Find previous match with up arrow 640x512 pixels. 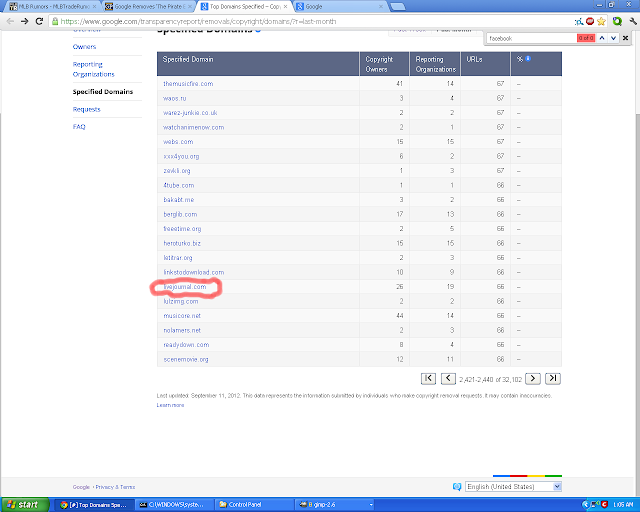click(x=602, y=38)
